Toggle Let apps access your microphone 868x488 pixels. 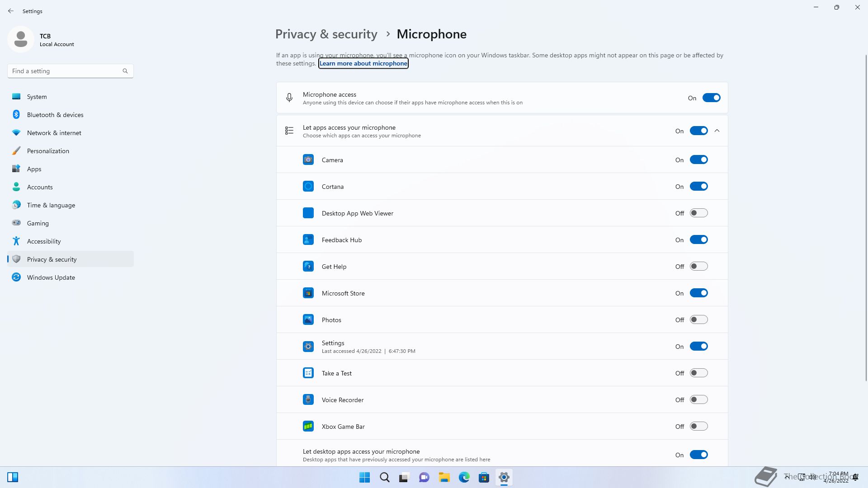[698, 131]
